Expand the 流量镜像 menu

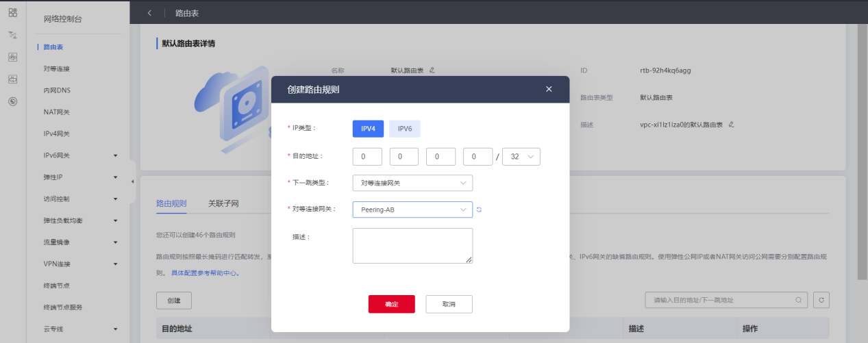pos(116,242)
